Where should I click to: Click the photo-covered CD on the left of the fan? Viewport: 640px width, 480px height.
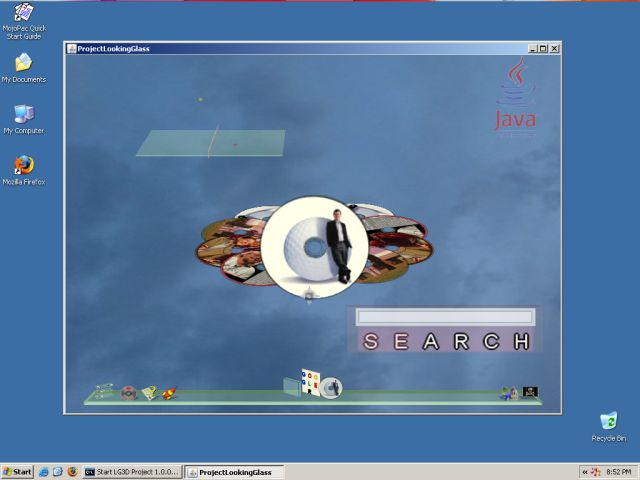pyautogui.click(x=229, y=250)
